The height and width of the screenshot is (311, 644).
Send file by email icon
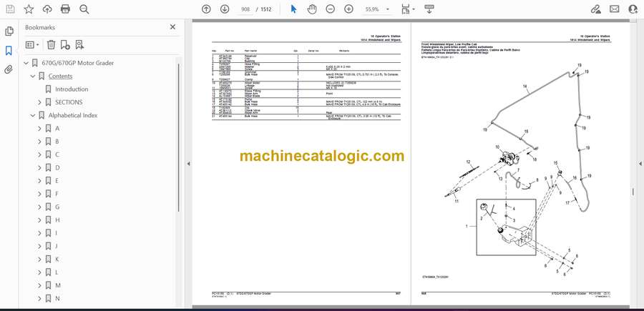[x=615, y=9]
